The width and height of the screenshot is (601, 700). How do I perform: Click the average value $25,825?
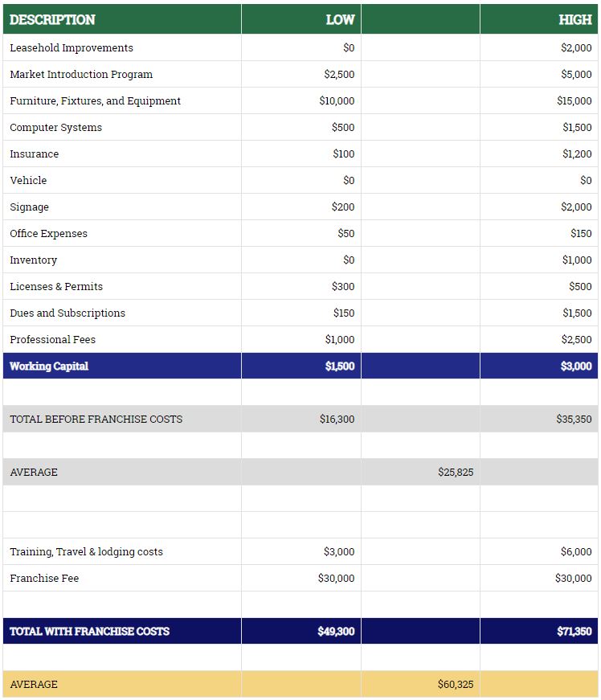tap(456, 473)
